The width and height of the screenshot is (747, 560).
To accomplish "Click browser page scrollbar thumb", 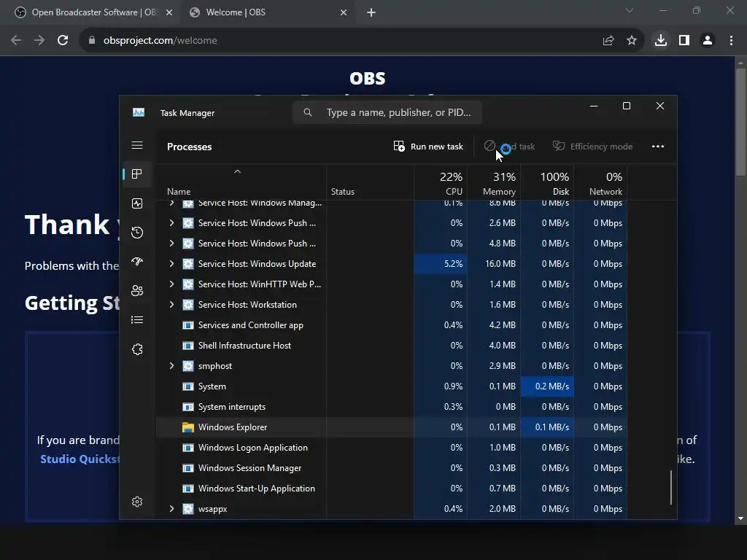I will [740, 122].
